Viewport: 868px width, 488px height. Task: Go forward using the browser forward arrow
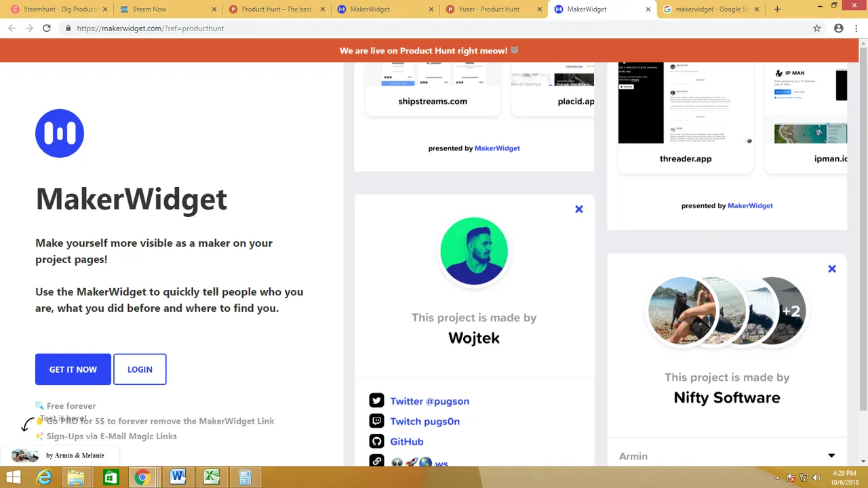pyautogui.click(x=28, y=28)
